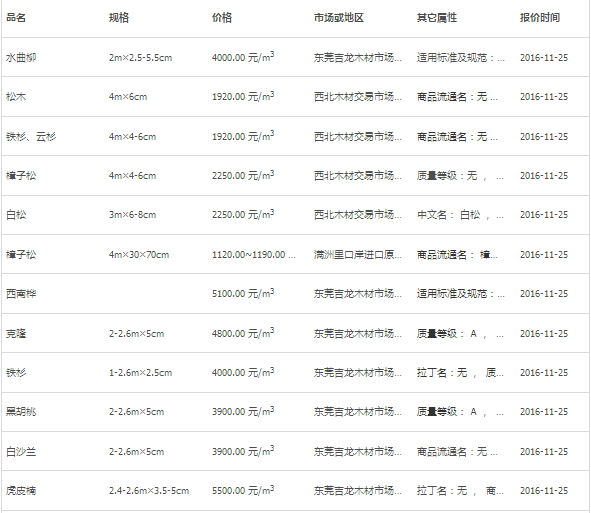Open the 克隆 product entry

point(16,334)
